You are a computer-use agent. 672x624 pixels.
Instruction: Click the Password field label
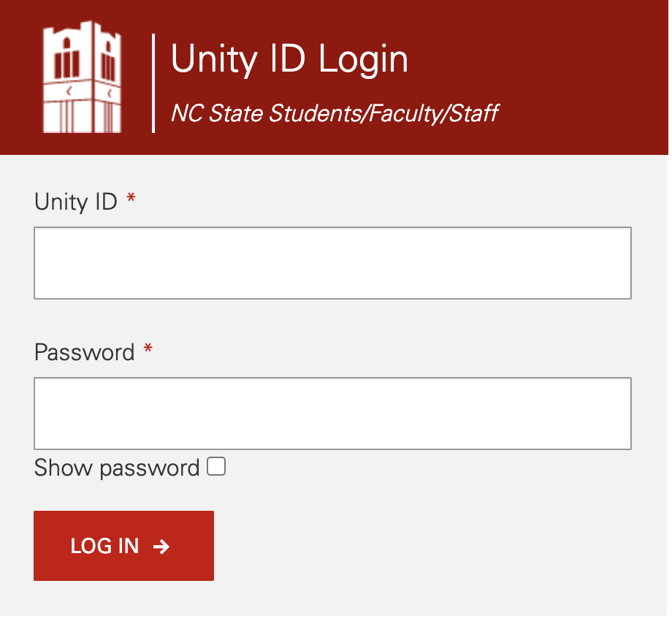click(x=86, y=352)
